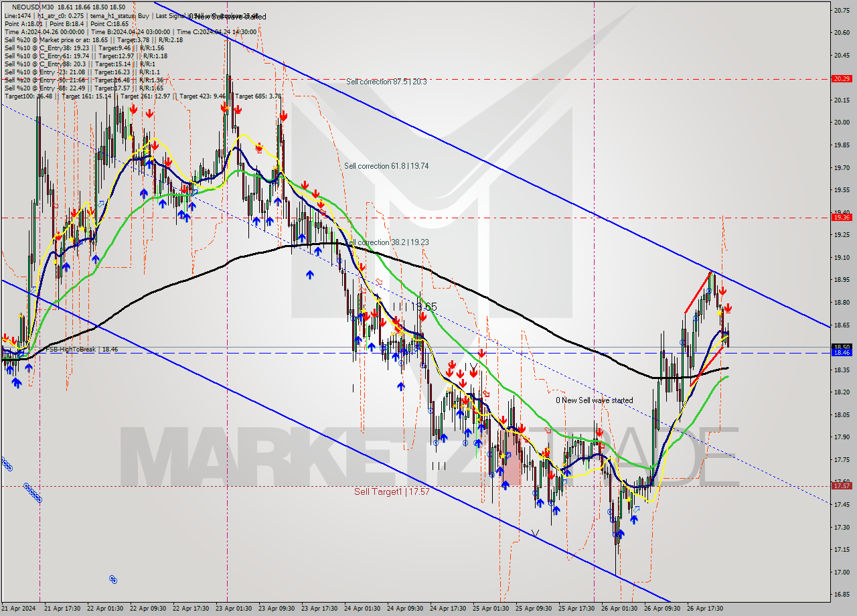Click the '22 Apr 09:30' time label

[148, 609]
